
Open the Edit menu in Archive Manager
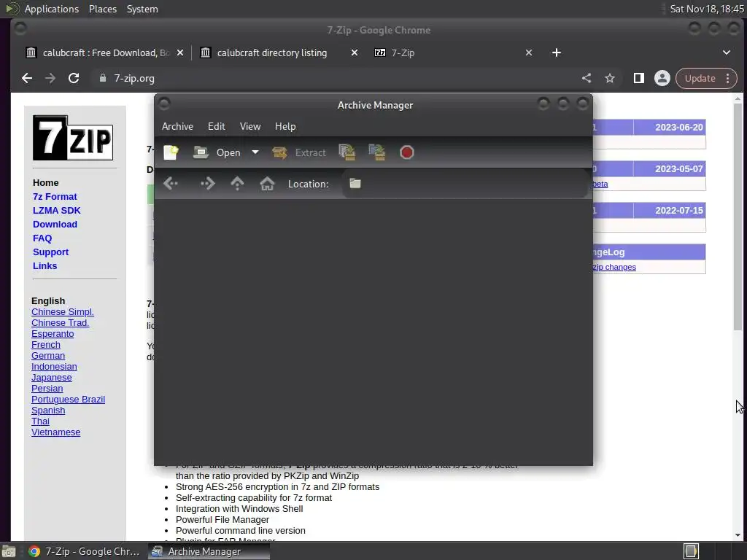click(216, 126)
